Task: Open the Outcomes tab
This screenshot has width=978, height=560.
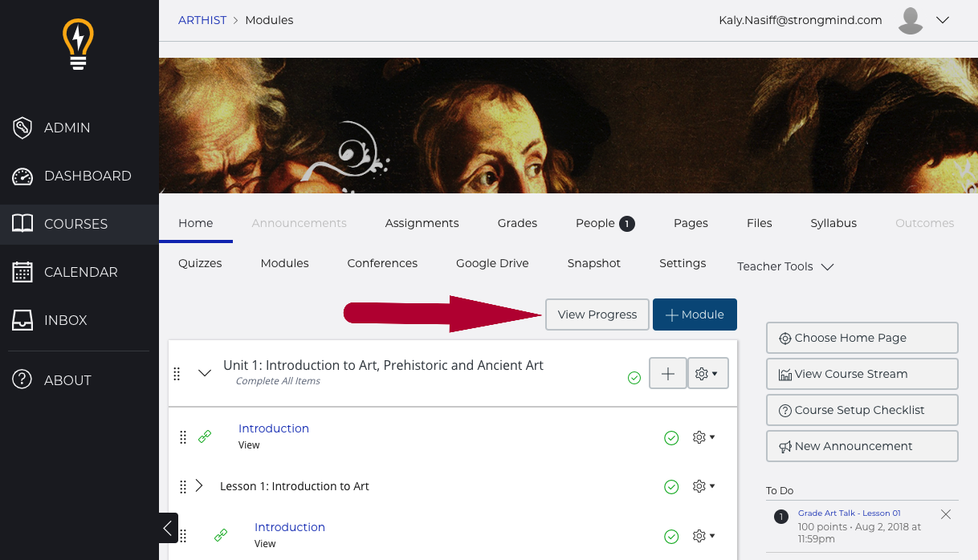Action: pyautogui.click(x=925, y=223)
